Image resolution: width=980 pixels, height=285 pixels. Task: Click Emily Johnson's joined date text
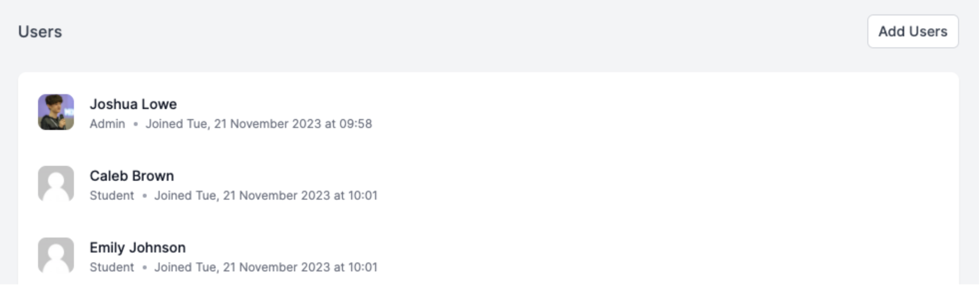click(266, 267)
